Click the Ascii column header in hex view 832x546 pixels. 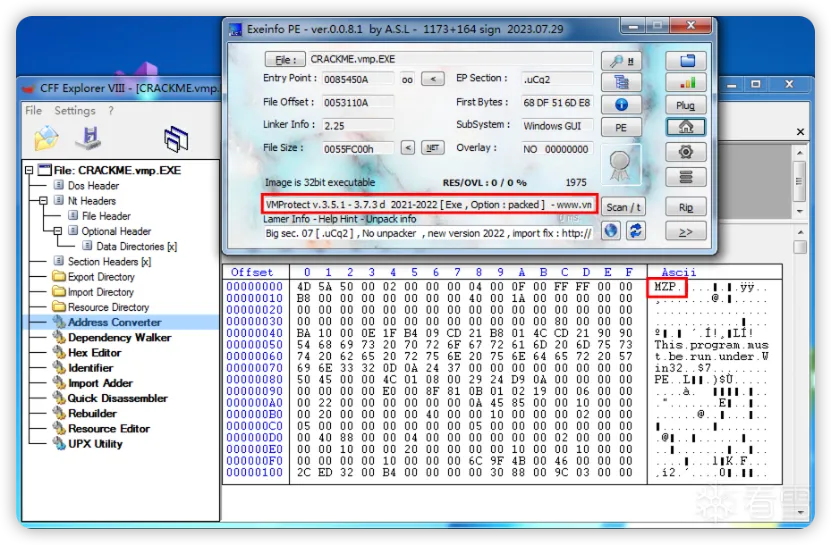pyautogui.click(x=679, y=272)
